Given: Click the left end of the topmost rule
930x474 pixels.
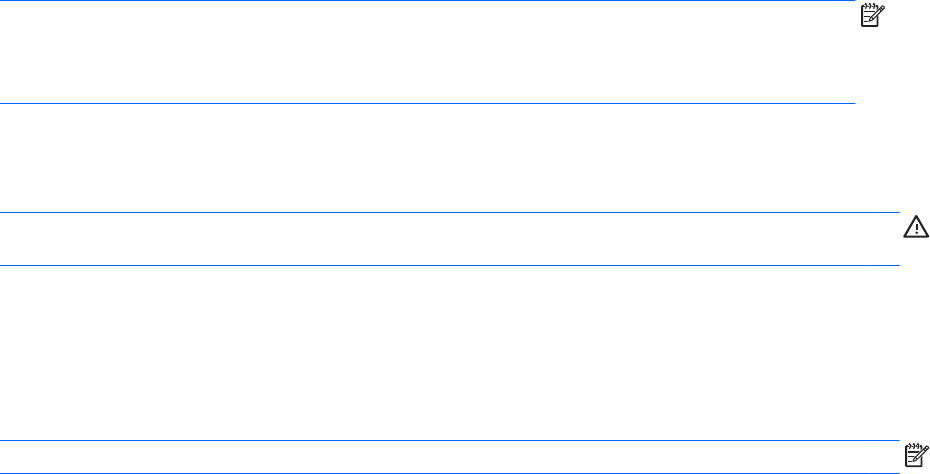Looking at the screenshot, I should click(4, 1).
